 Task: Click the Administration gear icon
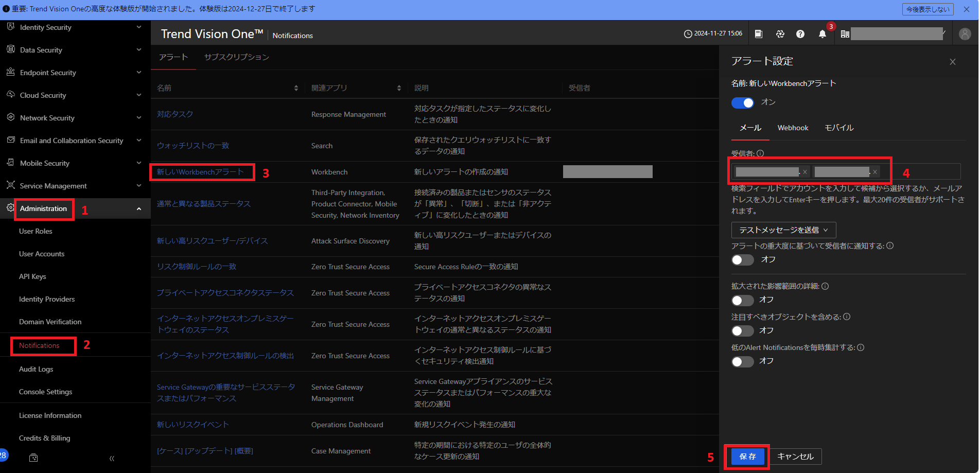(x=10, y=208)
